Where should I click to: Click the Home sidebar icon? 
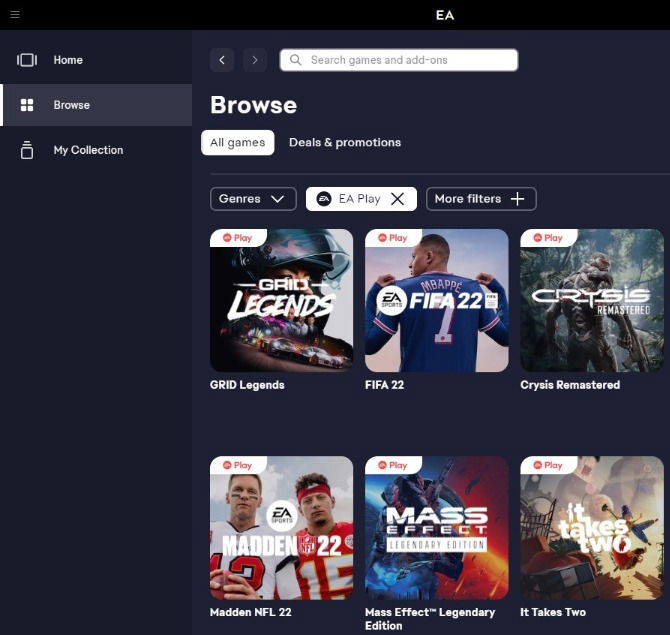coord(27,60)
